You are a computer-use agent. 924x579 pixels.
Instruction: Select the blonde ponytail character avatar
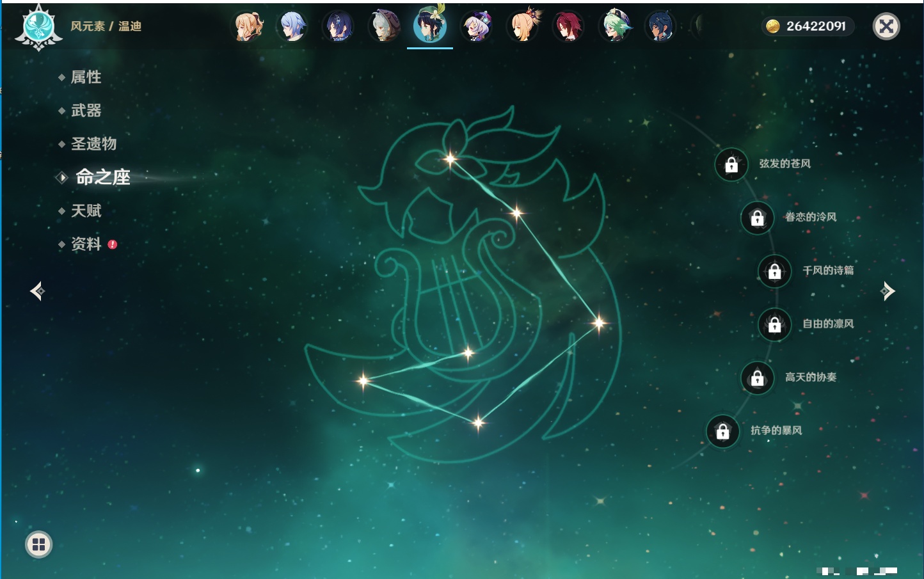click(248, 26)
